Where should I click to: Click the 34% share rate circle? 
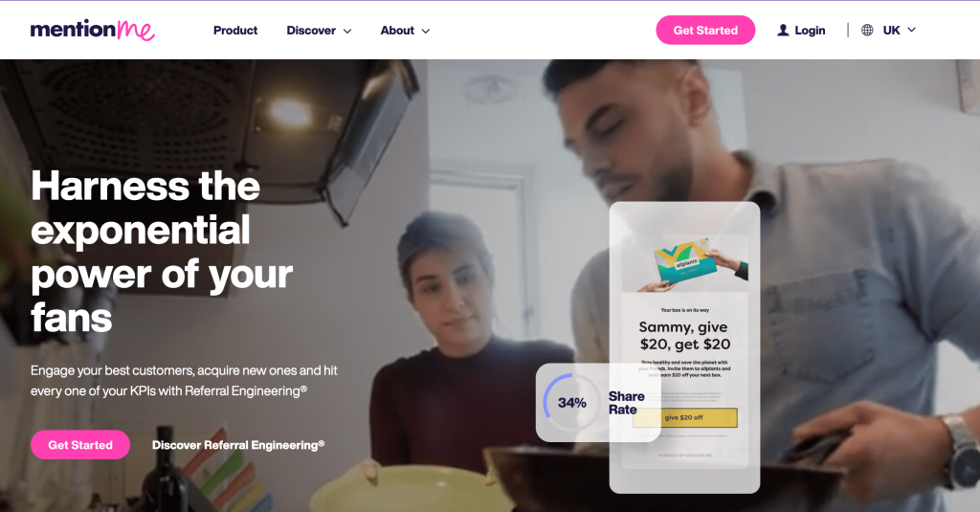click(x=571, y=403)
